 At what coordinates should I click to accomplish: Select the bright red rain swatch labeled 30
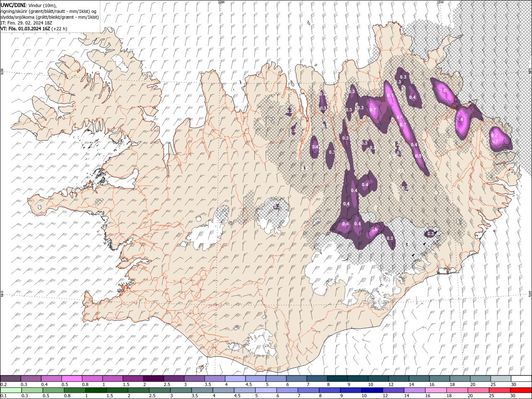tap(520, 390)
